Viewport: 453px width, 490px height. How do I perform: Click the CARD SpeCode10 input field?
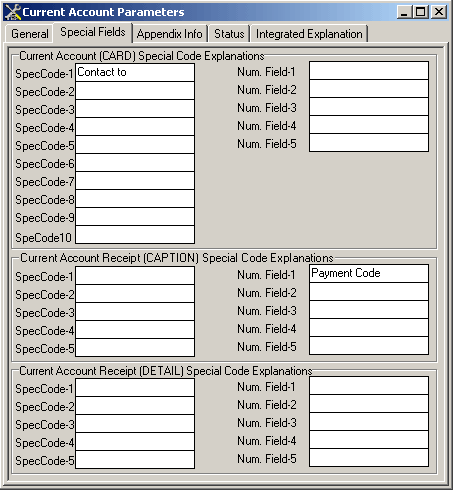point(135,235)
